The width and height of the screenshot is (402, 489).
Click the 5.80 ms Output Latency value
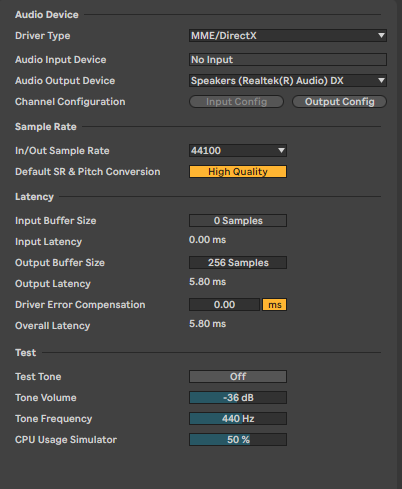[x=207, y=282]
